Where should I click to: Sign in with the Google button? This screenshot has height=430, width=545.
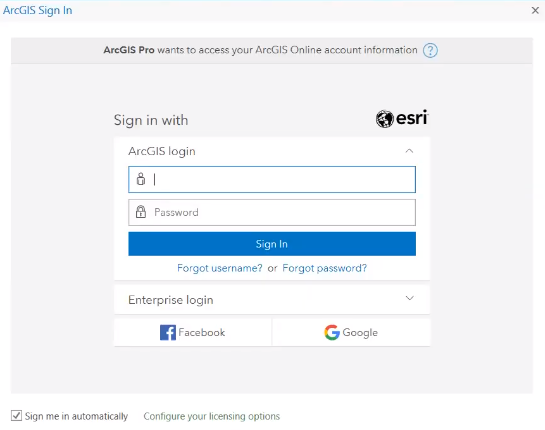coord(351,333)
